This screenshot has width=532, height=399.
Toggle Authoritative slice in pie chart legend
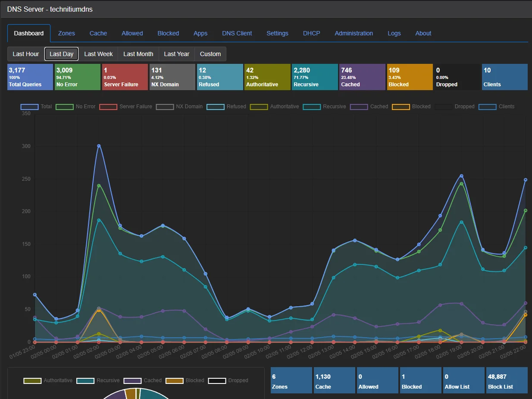pos(48,380)
